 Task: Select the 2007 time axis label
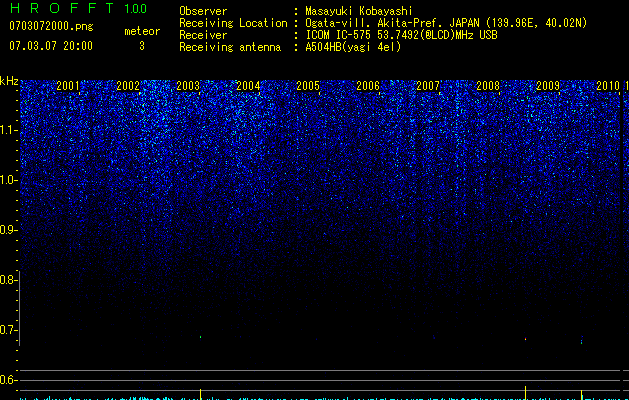click(x=428, y=85)
